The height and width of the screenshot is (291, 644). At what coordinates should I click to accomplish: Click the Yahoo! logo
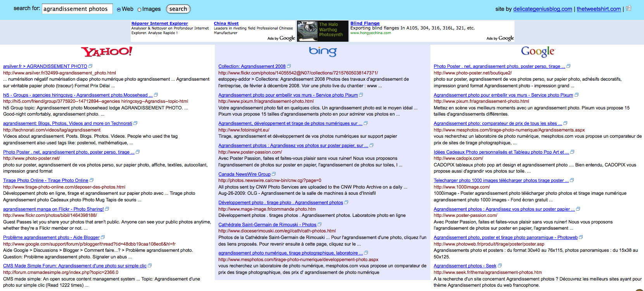pyautogui.click(x=107, y=51)
